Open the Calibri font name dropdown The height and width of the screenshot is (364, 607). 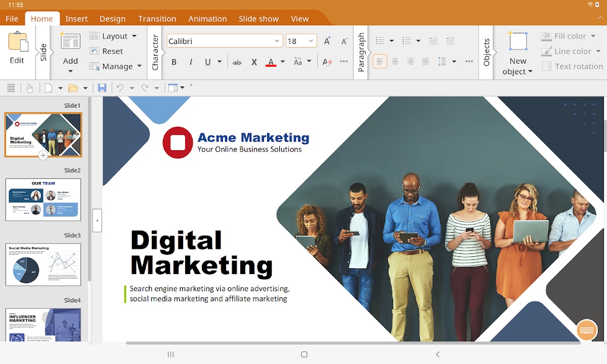(x=277, y=41)
